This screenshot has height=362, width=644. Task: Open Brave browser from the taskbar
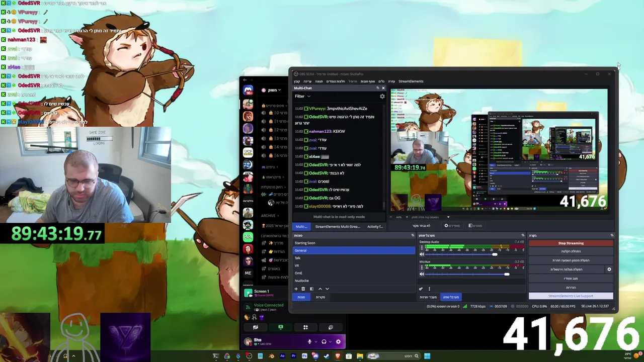point(338,356)
